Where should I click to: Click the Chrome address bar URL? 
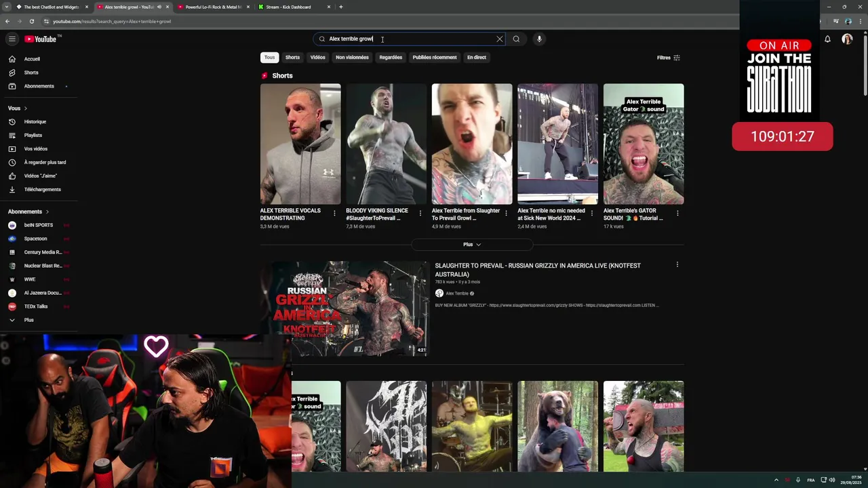tap(112, 21)
